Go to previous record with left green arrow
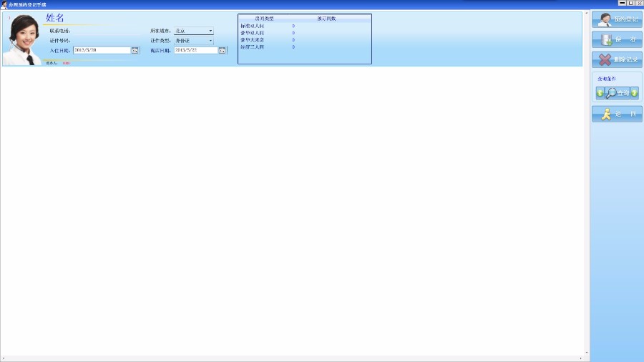This screenshot has width=644, height=362. pyautogui.click(x=600, y=93)
